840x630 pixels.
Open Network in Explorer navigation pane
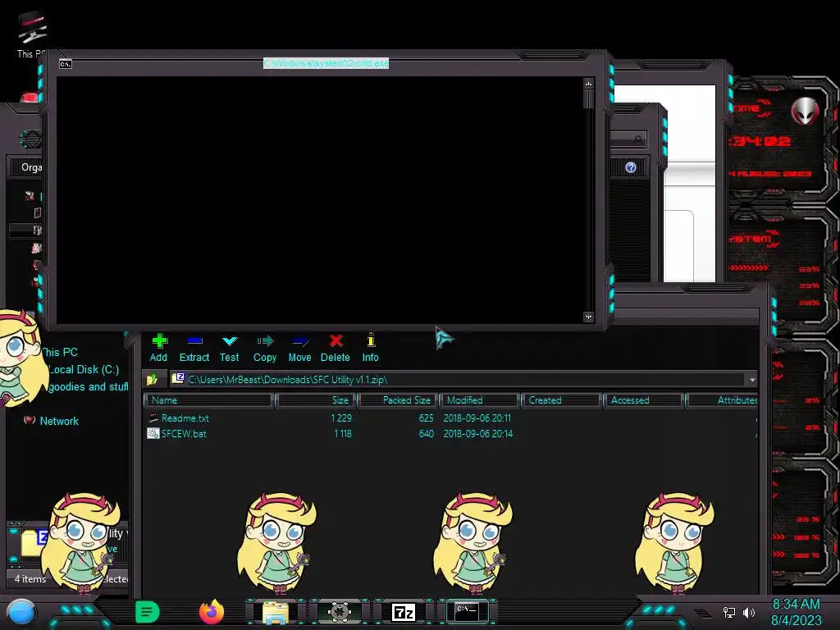59,421
